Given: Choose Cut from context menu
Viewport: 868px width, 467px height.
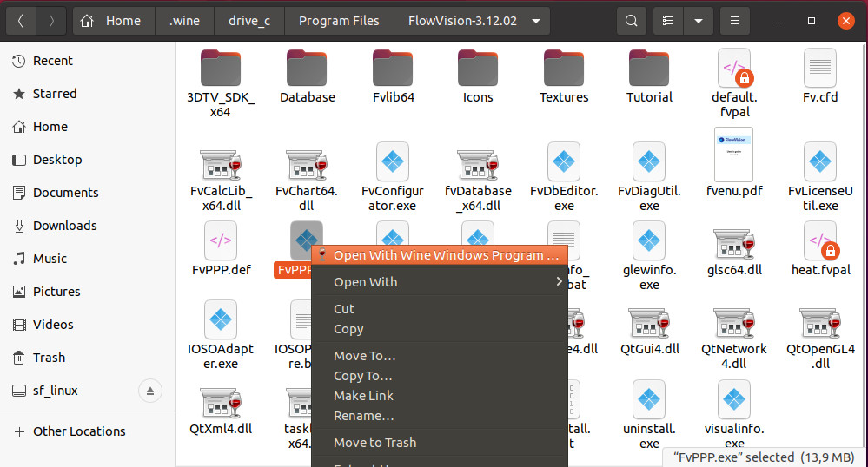Looking at the screenshot, I should point(440,309).
